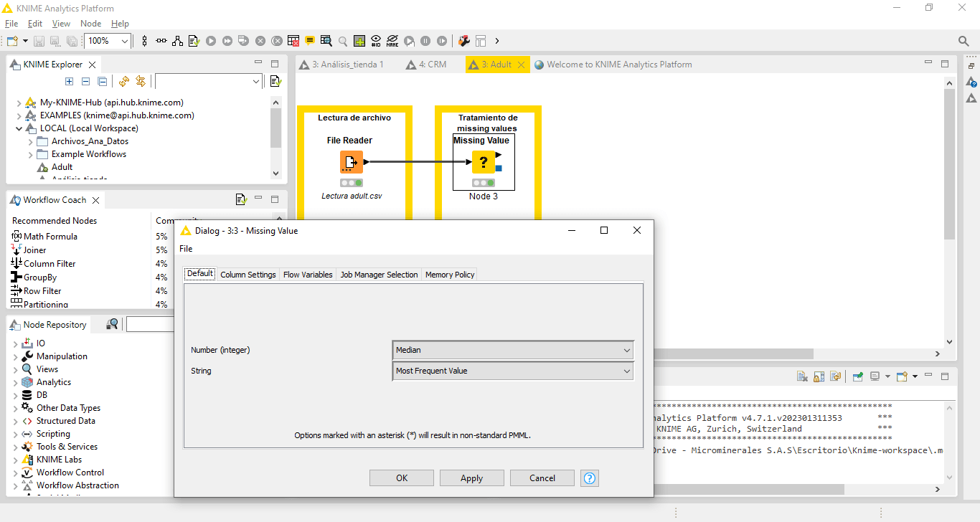Expand the Archivos_Ana_Datos folder
Image resolution: width=980 pixels, height=522 pixels.
tap(31, 141)
